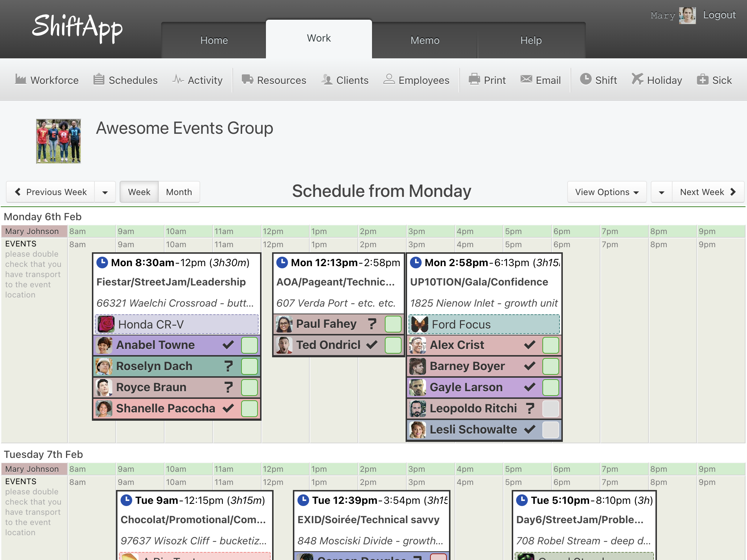The width and height of the screenshot is (747, 560).
Task: Open dropdown arrow beside Previous Week
Action: pyautogui.click(x=105, y=192)
